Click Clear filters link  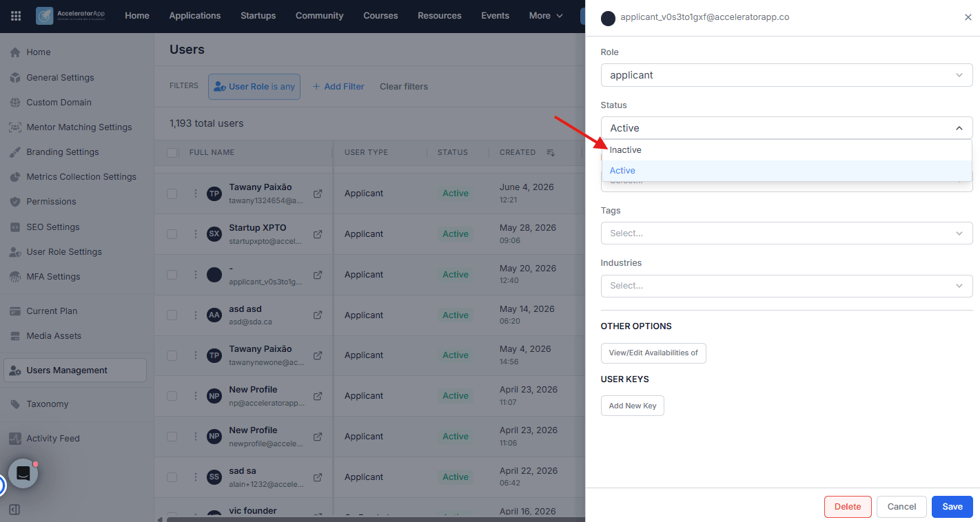click(x=404, y=87)
